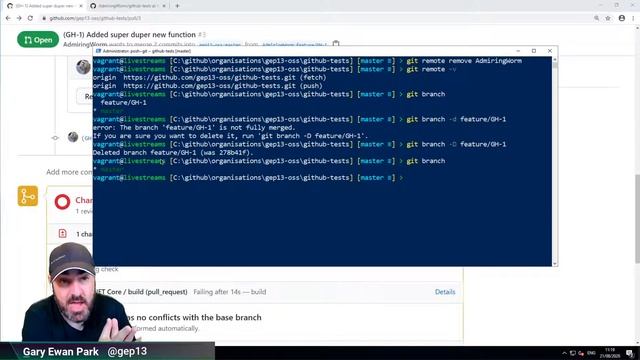The height and width of the screenshot is (360, 640).
Task: Click the 'git remote remove AdmiringWorm' command text
Action: (x=464, y=61)
